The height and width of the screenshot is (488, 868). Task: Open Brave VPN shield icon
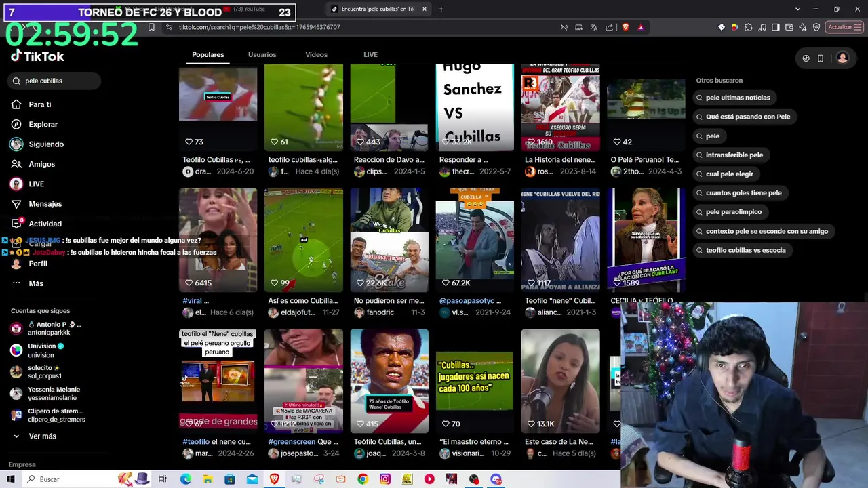click(x=816, y=27)
